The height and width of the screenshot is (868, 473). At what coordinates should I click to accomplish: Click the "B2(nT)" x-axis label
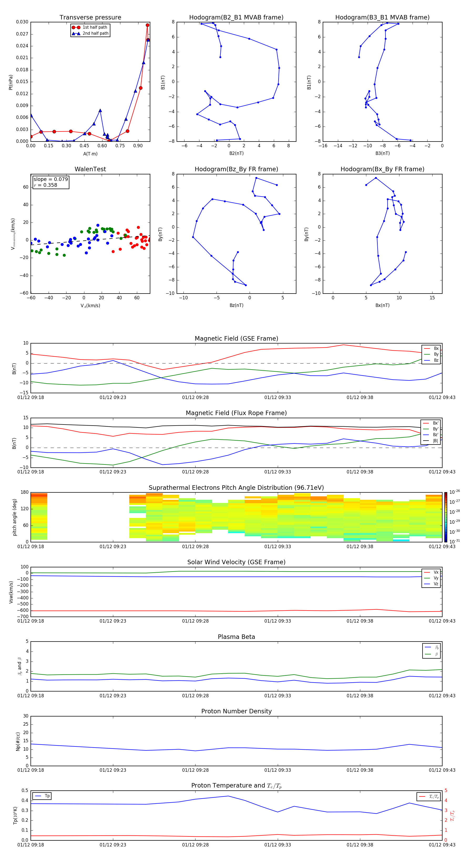pos(236,153)
